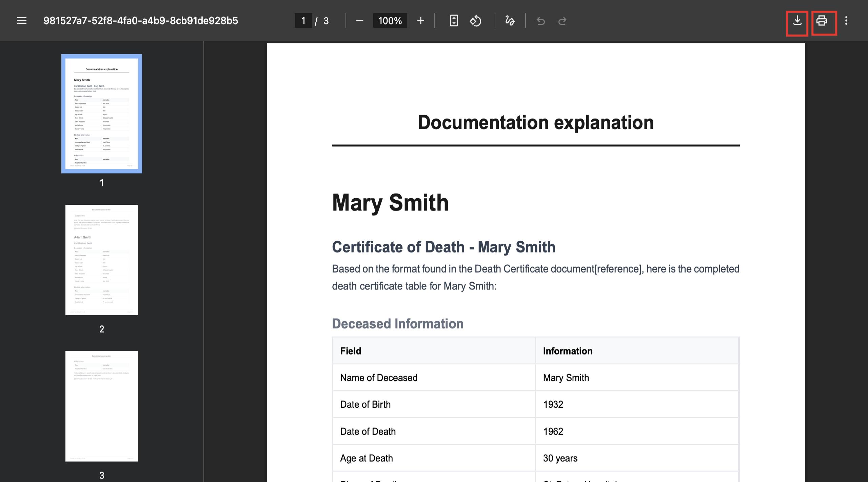Screen dimensions: 868x482
Task: Click the Deceased Information section heading
Action: click(397, 324)
